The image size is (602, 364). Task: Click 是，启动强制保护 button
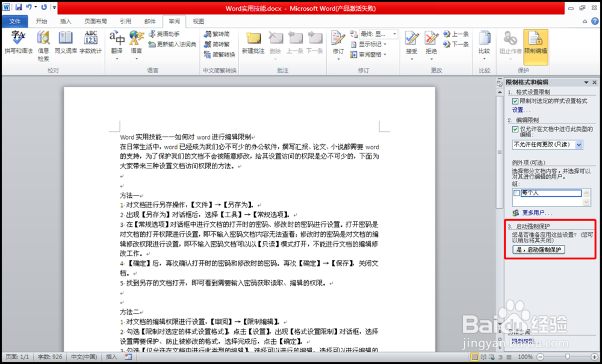click(x=539, y=250)
